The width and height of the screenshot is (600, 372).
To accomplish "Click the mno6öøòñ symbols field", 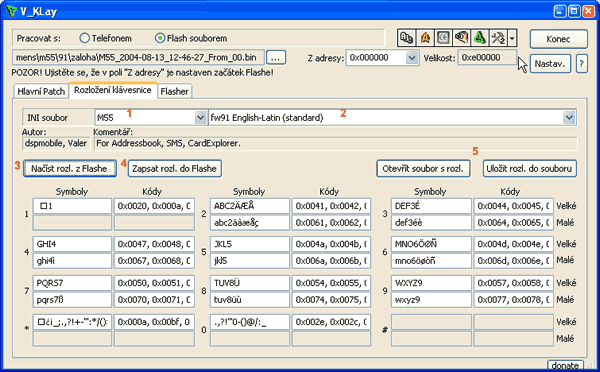I will [431, 261].
